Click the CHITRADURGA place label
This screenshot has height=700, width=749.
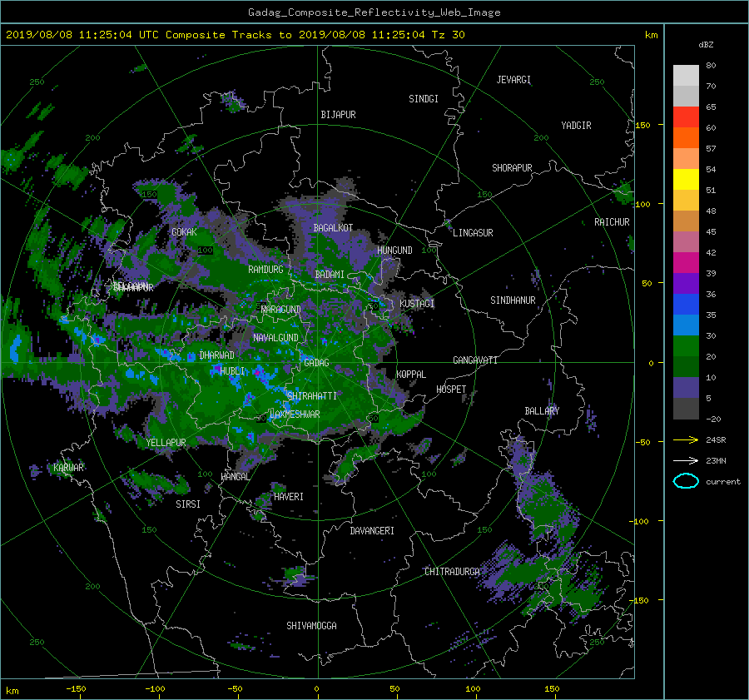click(x=453, y=572)
